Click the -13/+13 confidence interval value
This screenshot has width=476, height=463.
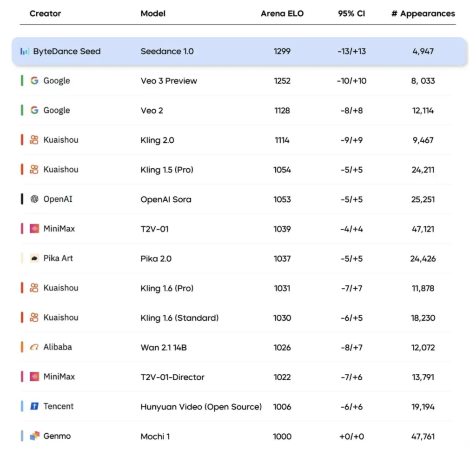coord(351,51)
